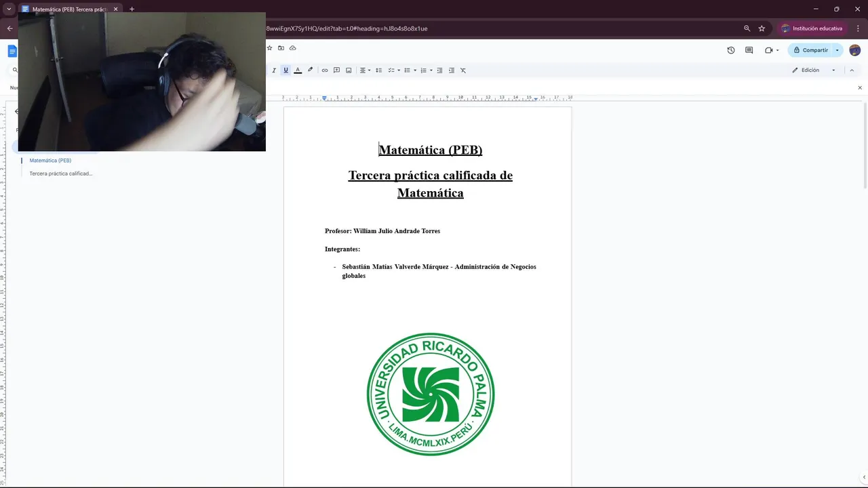Go to Matemática (PEB) in the outline
This screenshot has width=868, height=488.
[x=50, y=161]
